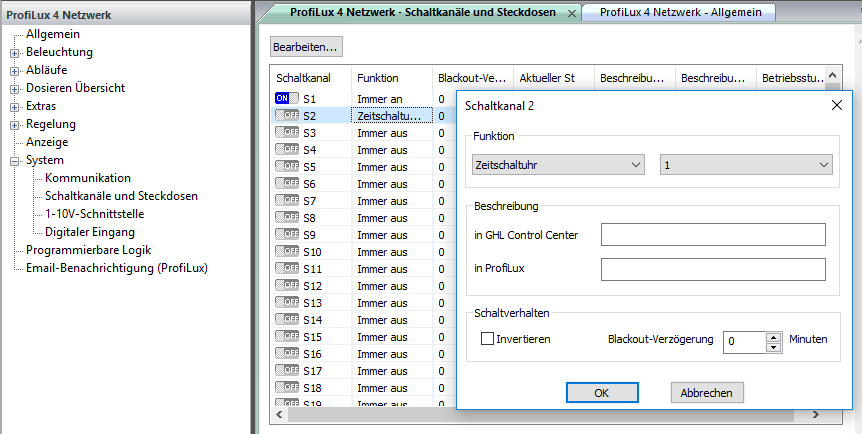Toggle the OFF switch for channel S5
Screen dimensions: 862x434
(287, 167)
